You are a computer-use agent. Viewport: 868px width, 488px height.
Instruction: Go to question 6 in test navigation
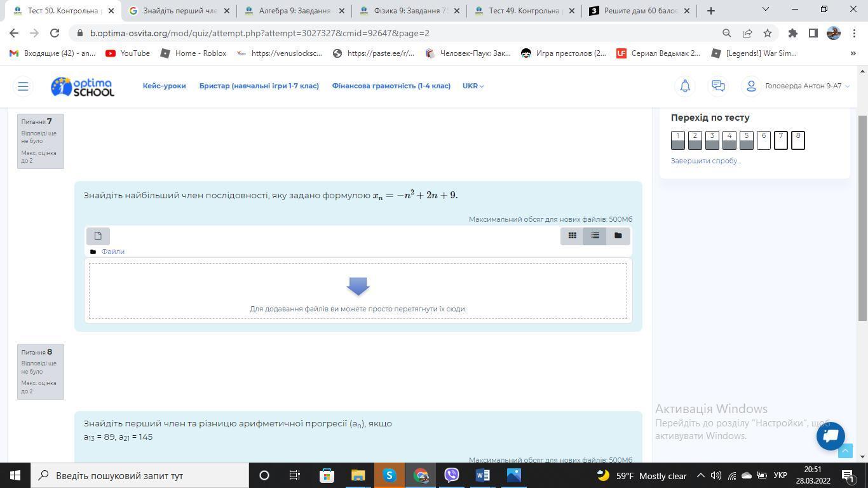(x=763, y=140)
